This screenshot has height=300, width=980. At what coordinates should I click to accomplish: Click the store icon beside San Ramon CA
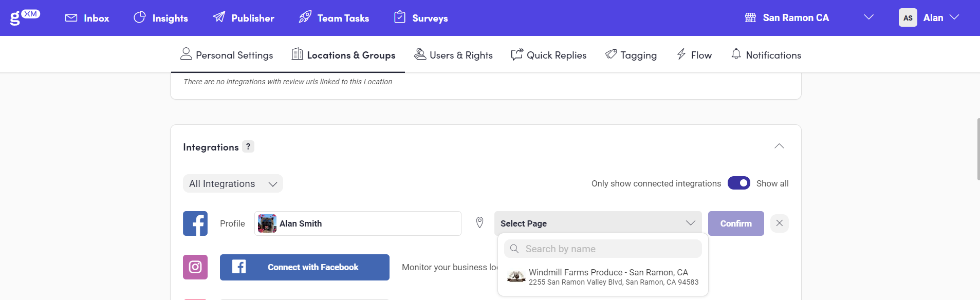click(x=750, y=17)
